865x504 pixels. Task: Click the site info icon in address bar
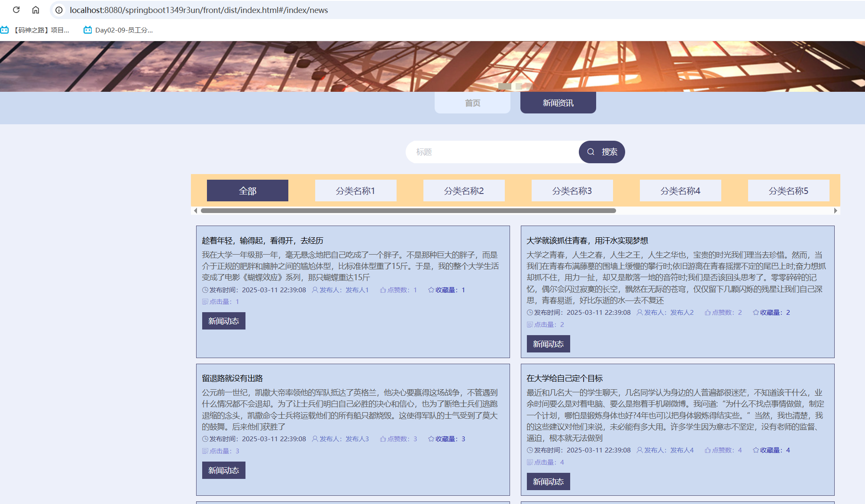[x=59, y=10]
